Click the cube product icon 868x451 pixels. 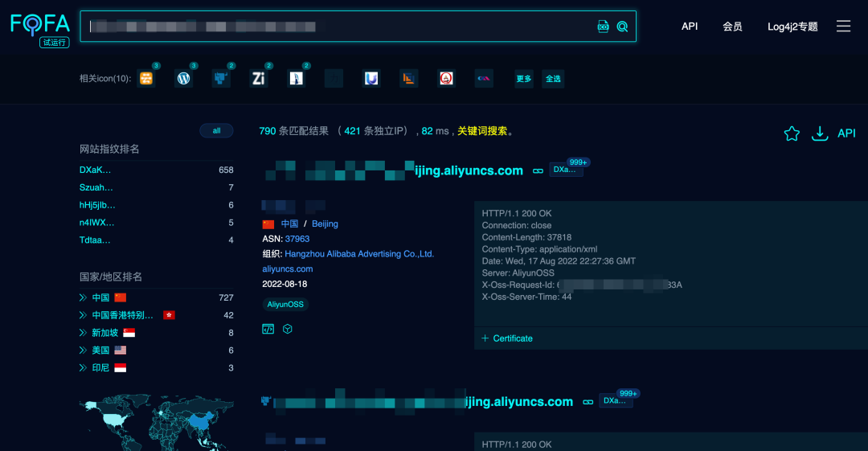click(287, 329)
